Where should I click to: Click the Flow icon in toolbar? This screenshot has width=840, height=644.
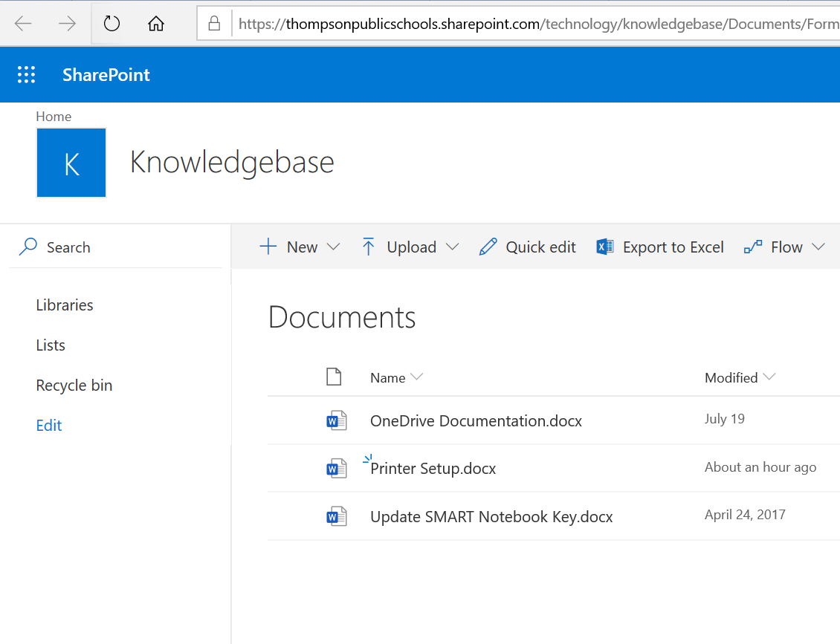pyautogui.click(x=753, y=247)
